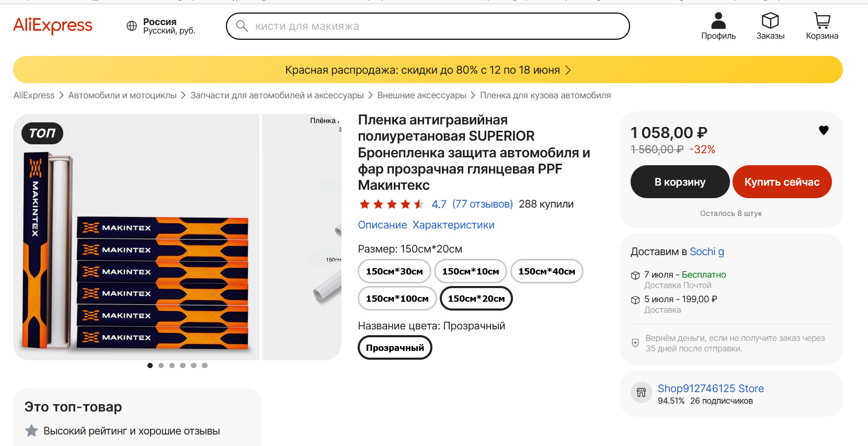Click the store avatar icon
Screen dimensions: 868x446
pos(641,393)
